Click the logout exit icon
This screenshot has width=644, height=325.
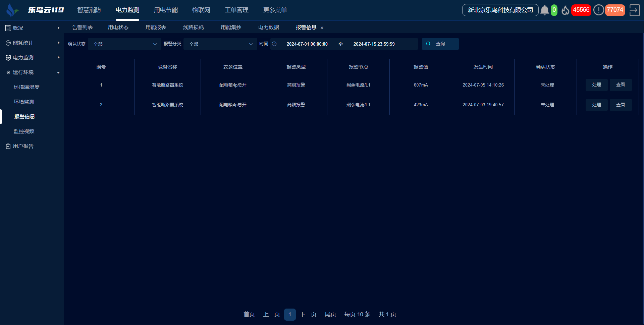634,10
